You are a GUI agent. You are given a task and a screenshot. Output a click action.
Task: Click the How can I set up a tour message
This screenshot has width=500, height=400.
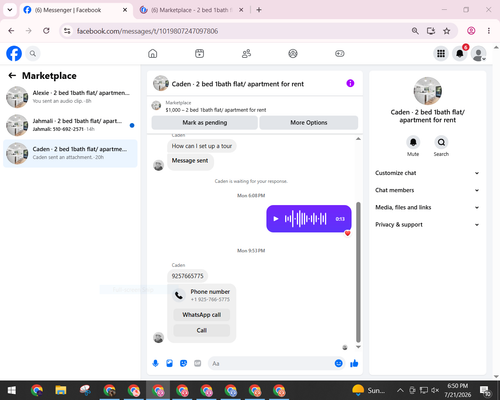point(202,146)
